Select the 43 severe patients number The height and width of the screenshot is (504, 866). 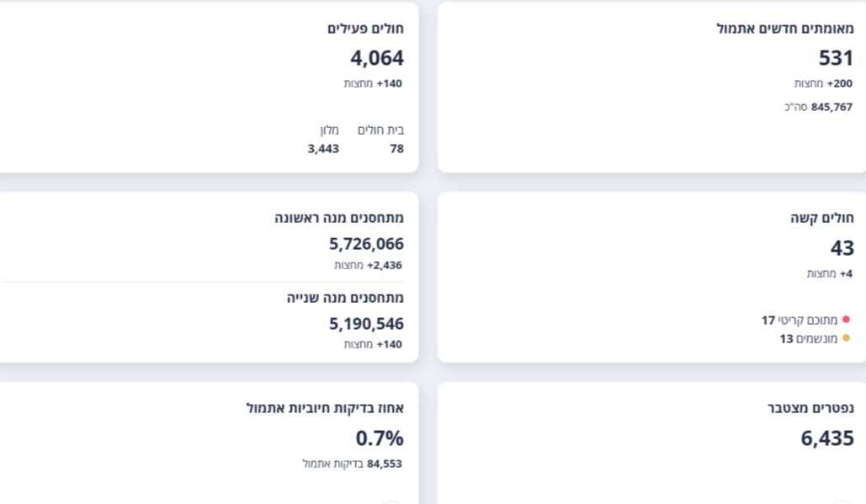(x=842, y=248)
